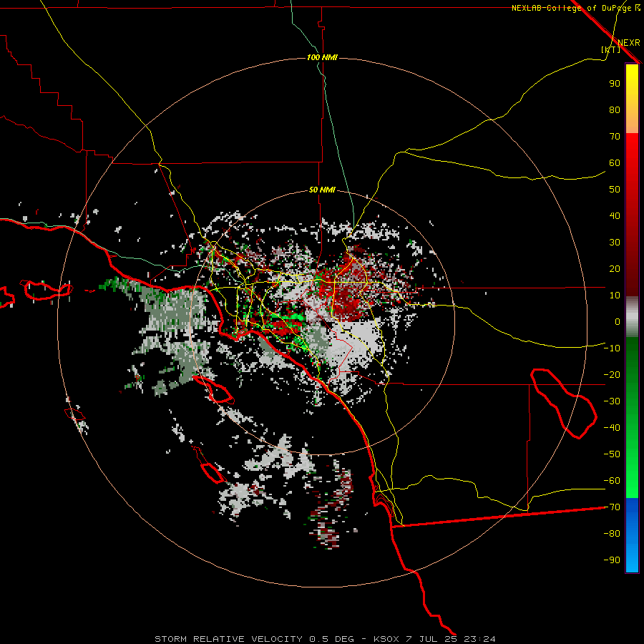Select the "-20" scale value
This screenshot has height=644, width=644.
(x=612, y=374)
